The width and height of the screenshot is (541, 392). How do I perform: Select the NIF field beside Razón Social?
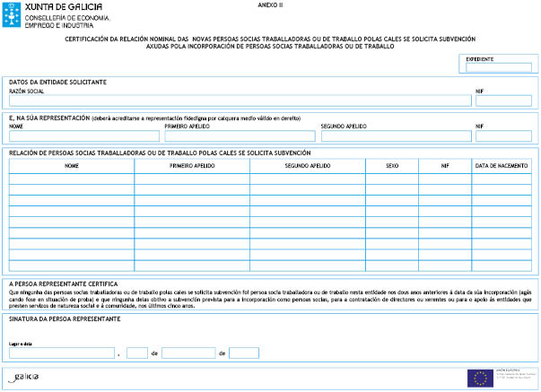click(503, 100)
